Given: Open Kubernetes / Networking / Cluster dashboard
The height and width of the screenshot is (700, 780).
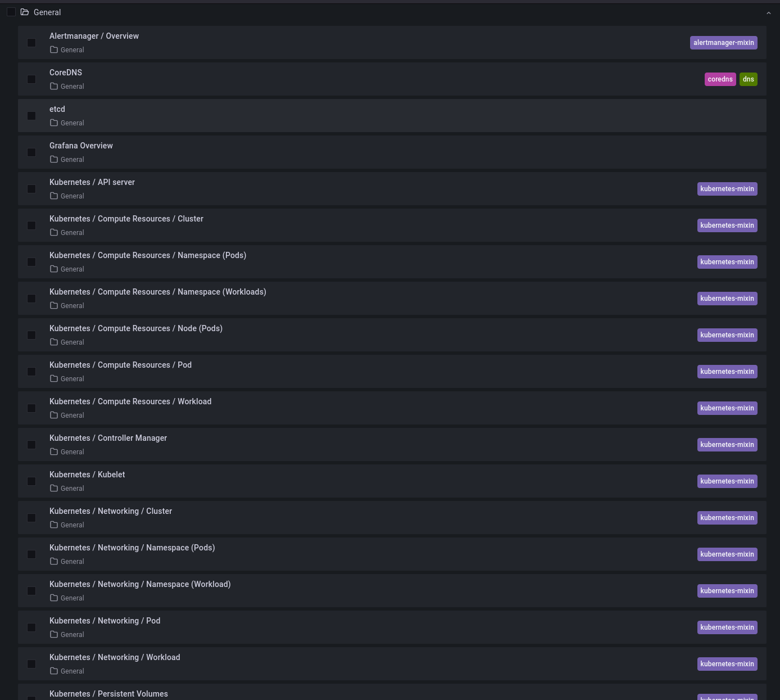Looking at the screenshot, I should click(111, 511).
